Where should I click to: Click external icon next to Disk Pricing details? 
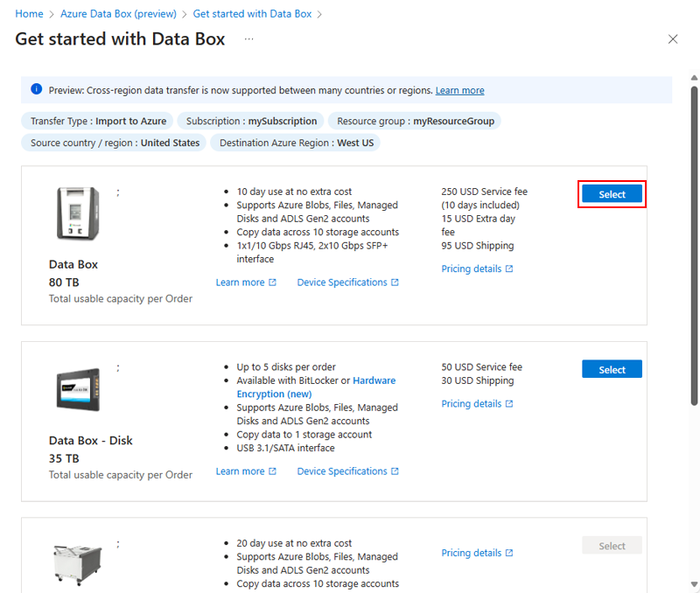click(509, 404)
